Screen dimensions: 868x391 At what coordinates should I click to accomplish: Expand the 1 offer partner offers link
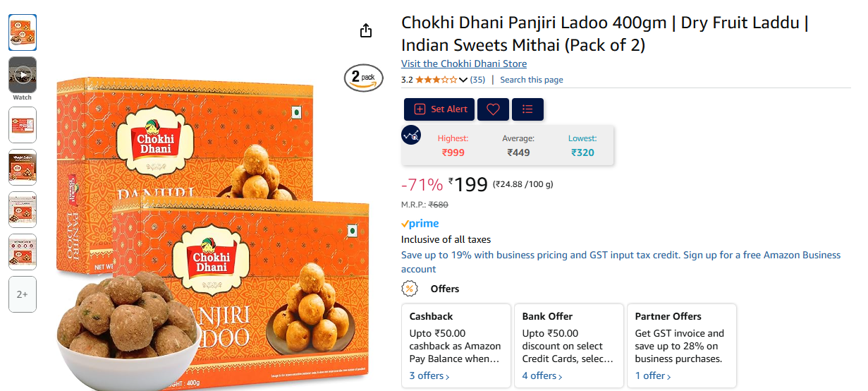click(652, 375)
